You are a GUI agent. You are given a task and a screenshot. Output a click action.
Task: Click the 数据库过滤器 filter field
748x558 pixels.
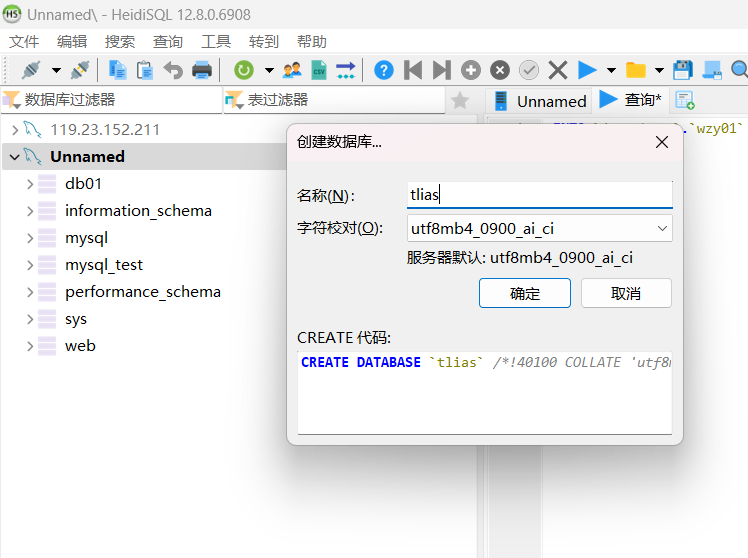pos(112,100)
